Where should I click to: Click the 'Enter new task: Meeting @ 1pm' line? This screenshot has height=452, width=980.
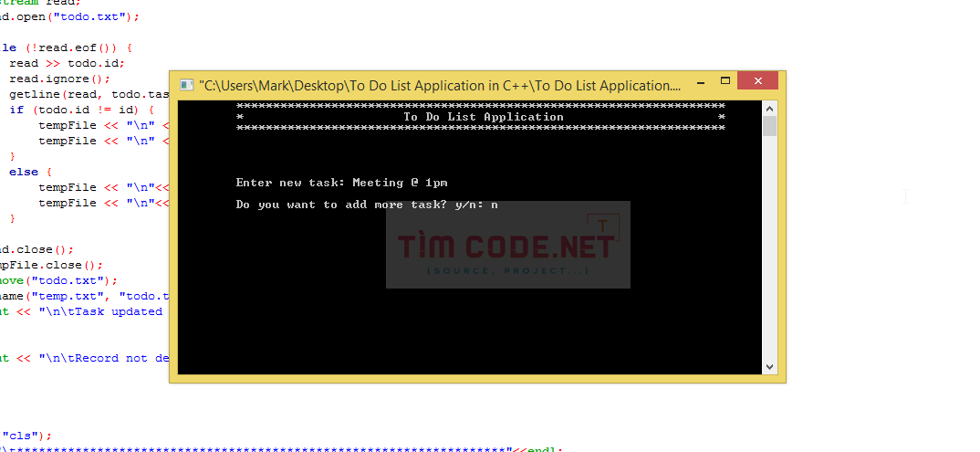click(x=341, y=183)
